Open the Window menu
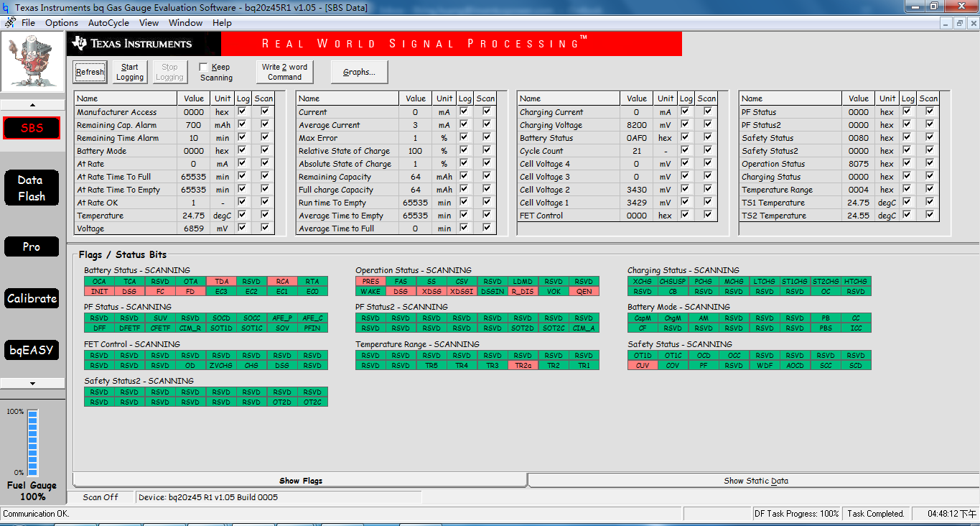The height and width of the screenshot is (526, 980). tap(185, 23)
